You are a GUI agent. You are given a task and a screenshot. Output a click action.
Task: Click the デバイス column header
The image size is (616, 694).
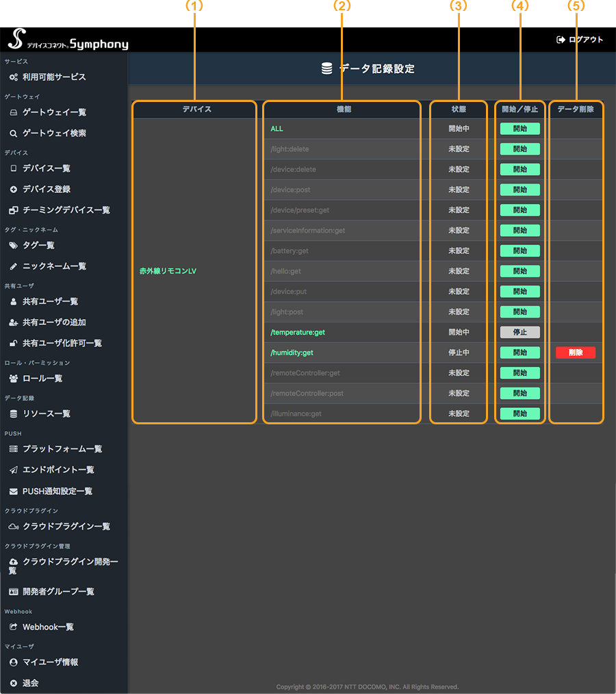[x=197, y=110]
